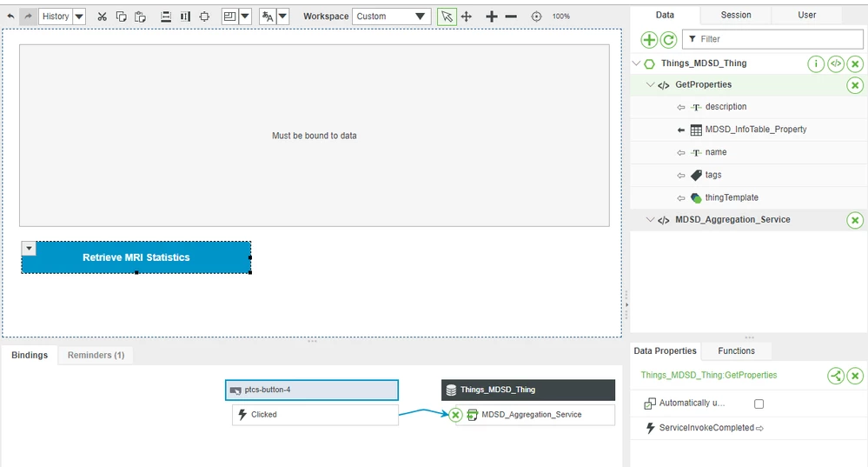Collapse the Things_MDSD_Thing entity node

pos(637,63)
